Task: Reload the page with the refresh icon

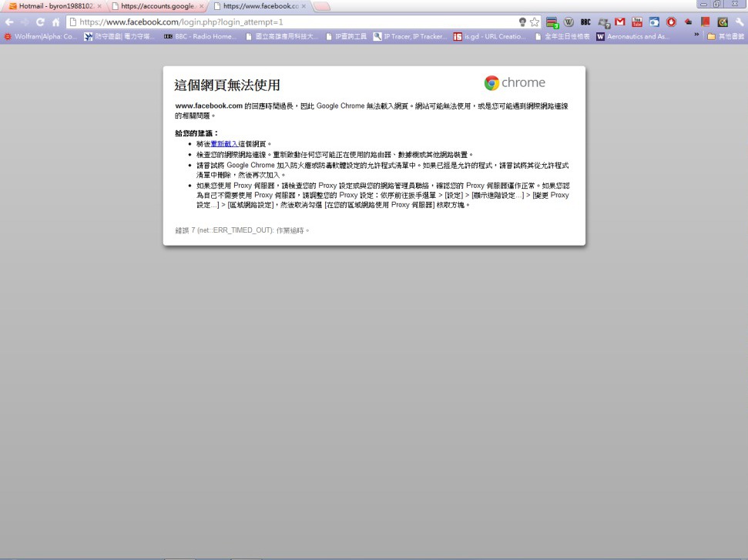Action: (40, 22)
